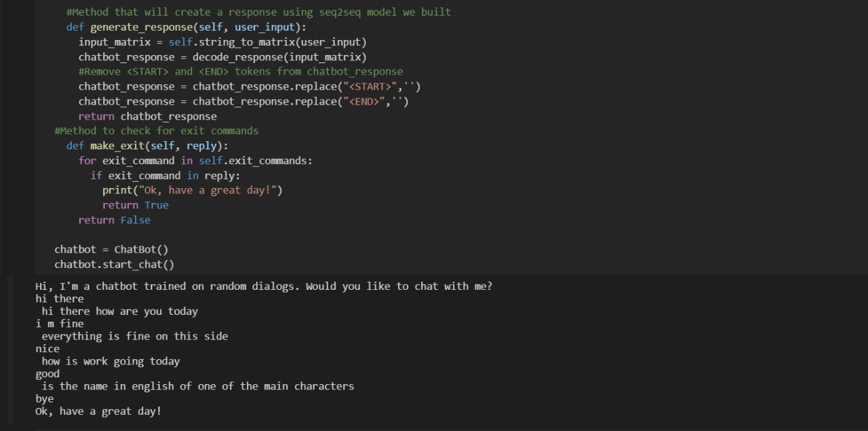Image resolution: width=868 pixels, height=431 pixels.
Task: Click the return False line
Action: pos(114,220)
